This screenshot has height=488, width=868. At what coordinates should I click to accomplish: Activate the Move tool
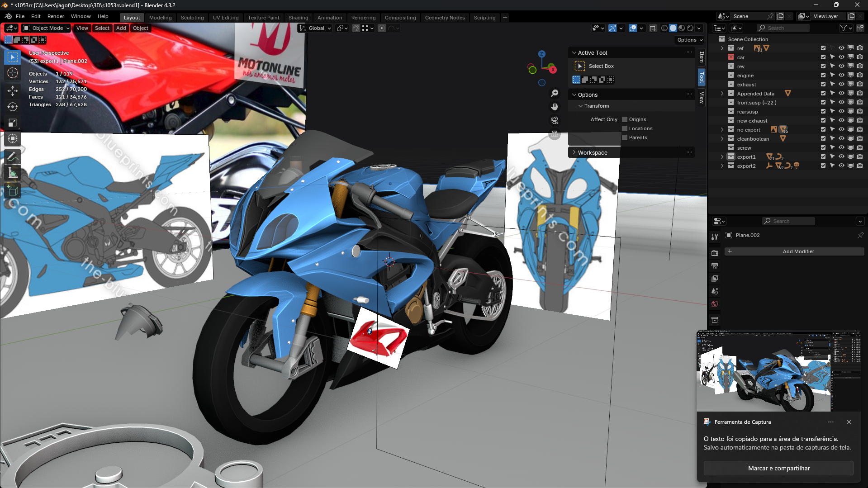(x=13, y=90)
